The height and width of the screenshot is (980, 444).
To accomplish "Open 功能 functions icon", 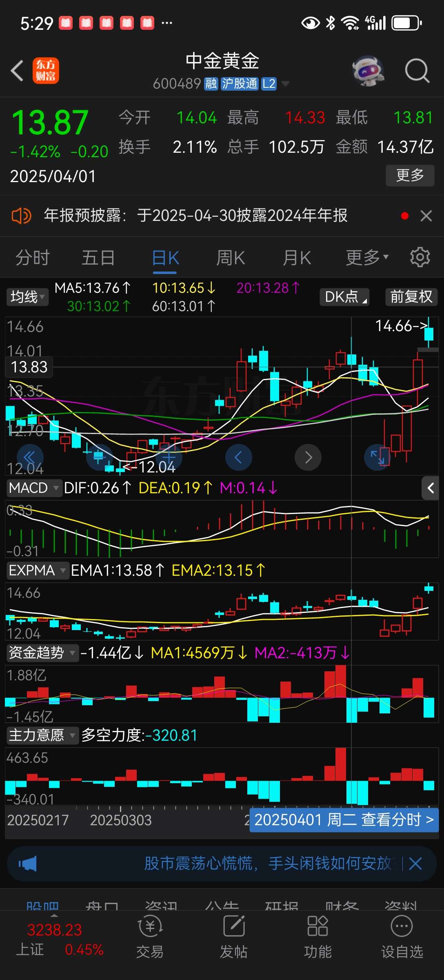I will coord(317,938).
